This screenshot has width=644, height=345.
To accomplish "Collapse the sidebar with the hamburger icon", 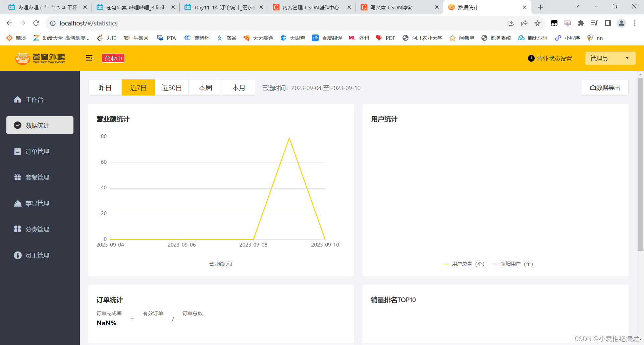I will point(89,58).
